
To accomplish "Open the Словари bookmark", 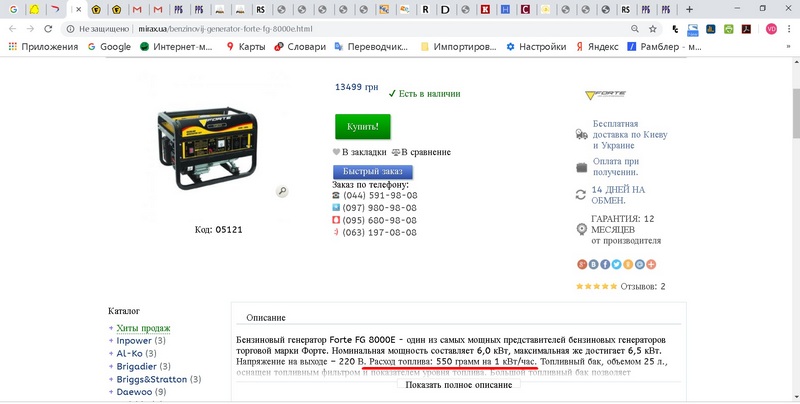I will pyautogui.click(x=300, y=46).
